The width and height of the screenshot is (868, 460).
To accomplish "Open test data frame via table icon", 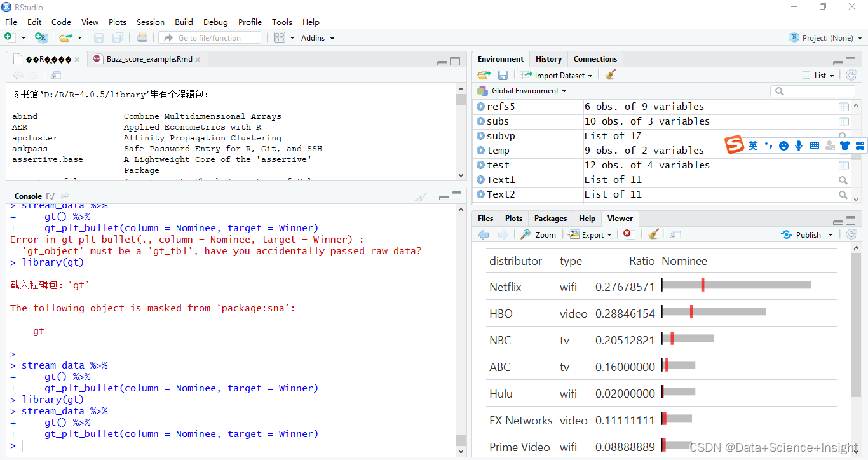I will [844, 165].
